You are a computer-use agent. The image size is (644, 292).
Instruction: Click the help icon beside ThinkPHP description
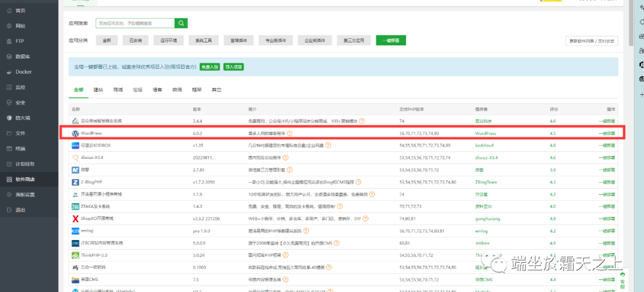click(284, 256)
